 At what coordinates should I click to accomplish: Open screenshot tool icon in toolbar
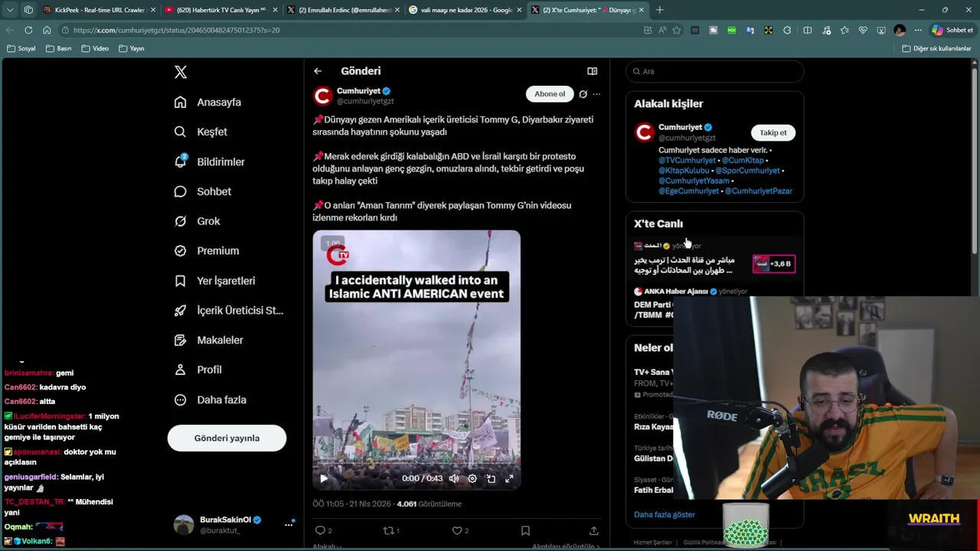point(881,30)
